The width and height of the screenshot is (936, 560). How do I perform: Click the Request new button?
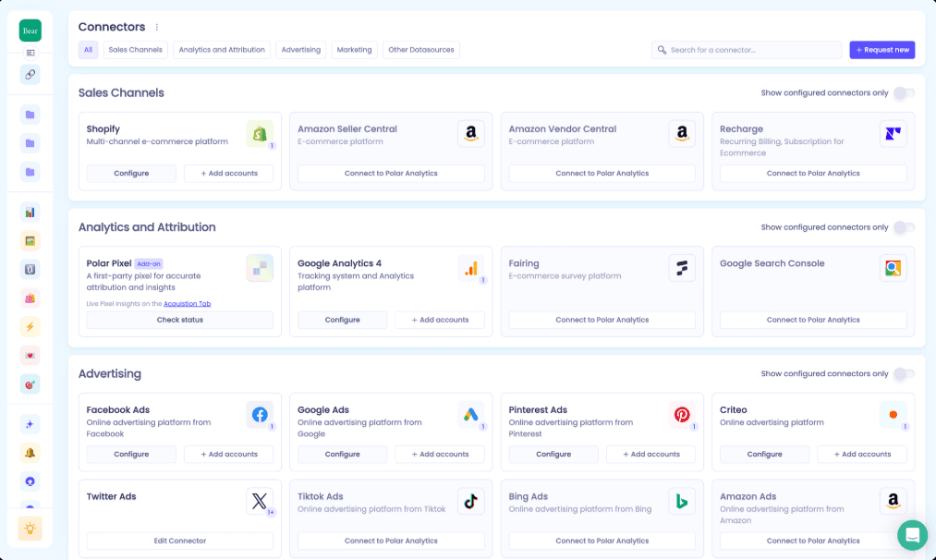(x=882, y=50)
